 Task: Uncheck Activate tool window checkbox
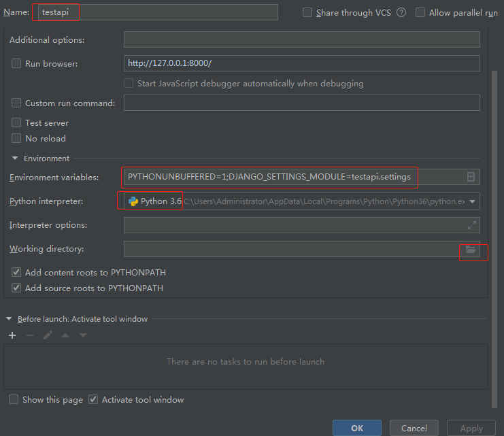(x=93, y=399)
